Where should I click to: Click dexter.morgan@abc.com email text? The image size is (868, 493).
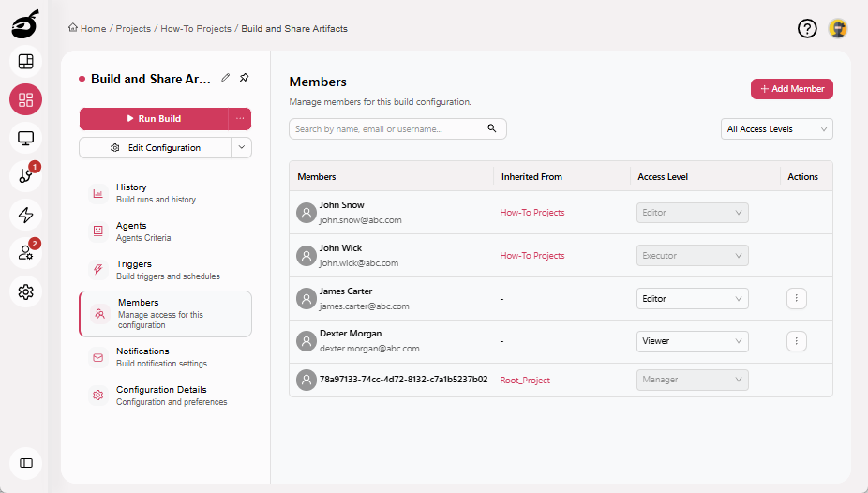pos(369,349)
